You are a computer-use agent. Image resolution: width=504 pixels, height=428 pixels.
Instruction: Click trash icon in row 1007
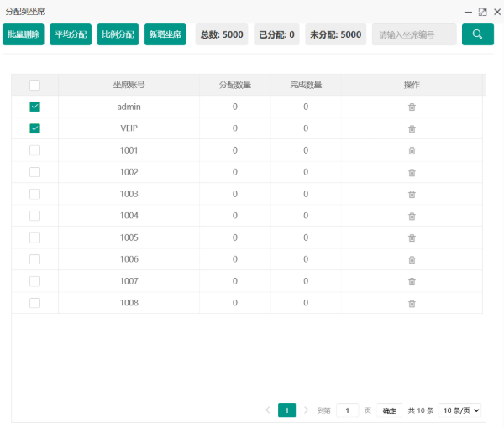click(412, 281)
